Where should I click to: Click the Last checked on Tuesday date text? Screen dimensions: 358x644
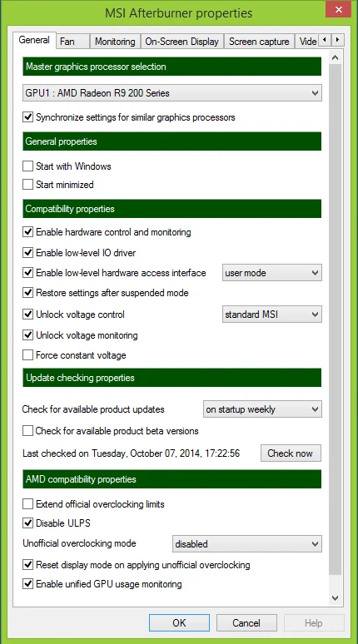click(x=131, y=453)
